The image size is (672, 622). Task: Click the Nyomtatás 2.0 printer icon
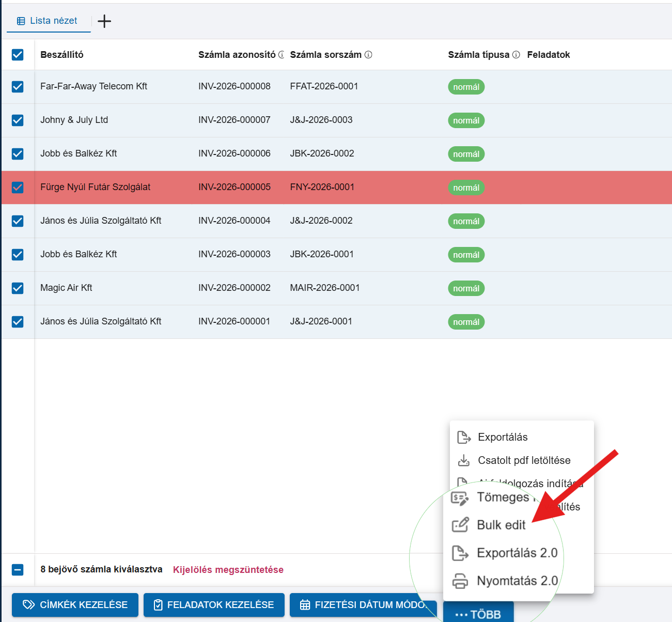click(x=460, y=581)
